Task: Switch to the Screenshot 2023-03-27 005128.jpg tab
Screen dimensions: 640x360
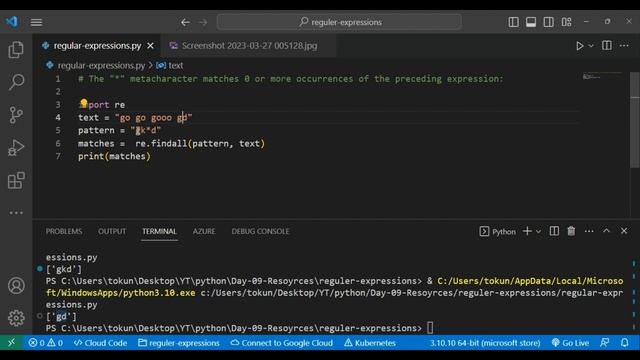Action: coord(249,46)
